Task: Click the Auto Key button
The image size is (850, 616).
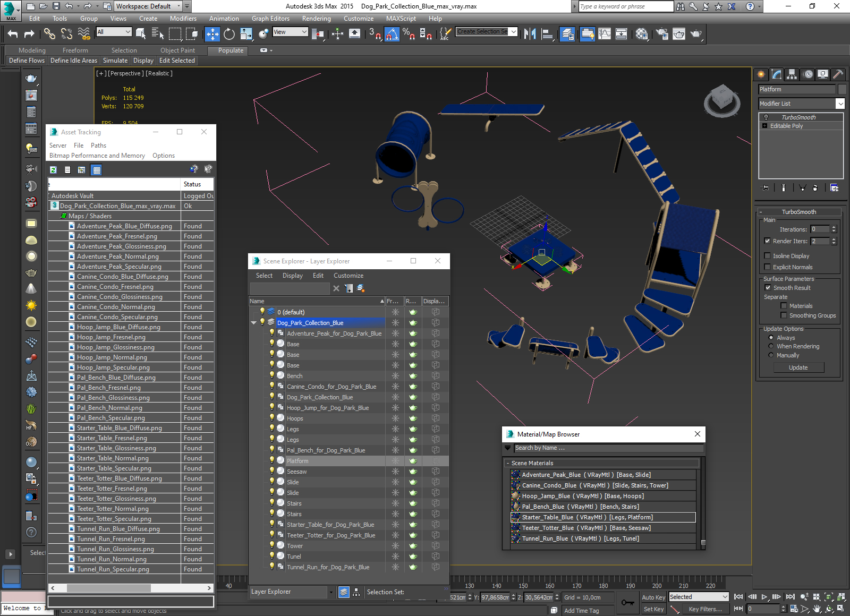Action: [x=653, y=597]
